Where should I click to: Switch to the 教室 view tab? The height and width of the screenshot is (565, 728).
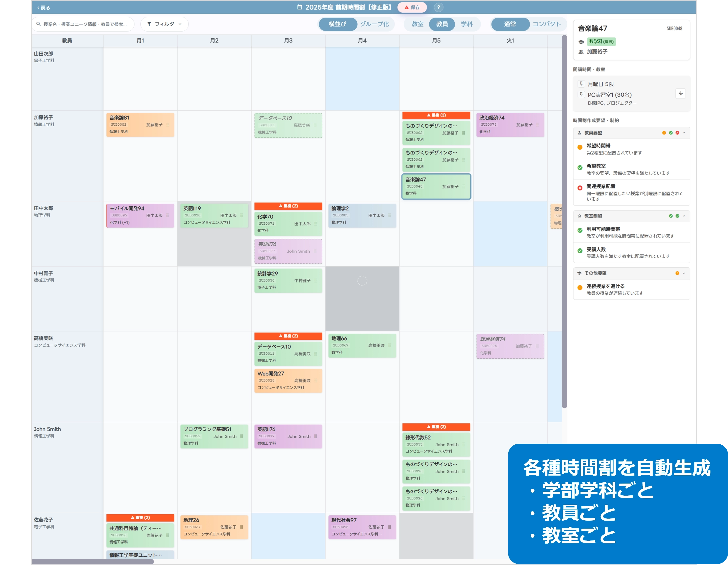click(x=417, y=24)
